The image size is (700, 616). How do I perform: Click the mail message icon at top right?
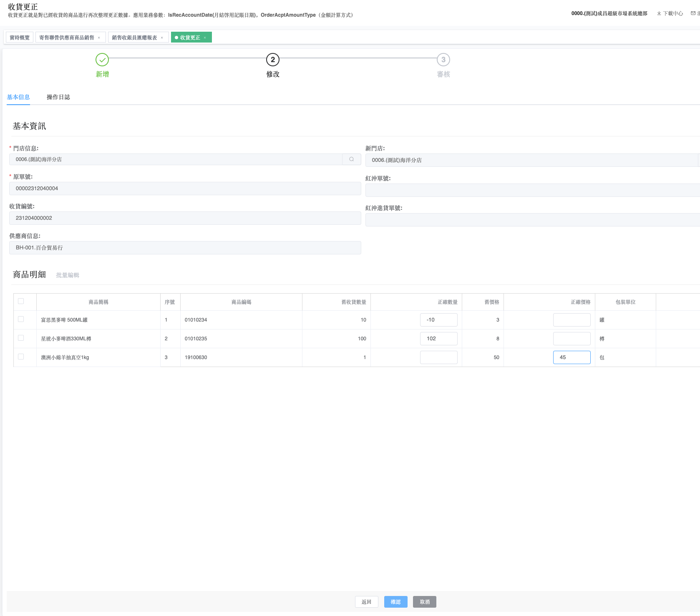pyautogui.click(x=693, y=13)
